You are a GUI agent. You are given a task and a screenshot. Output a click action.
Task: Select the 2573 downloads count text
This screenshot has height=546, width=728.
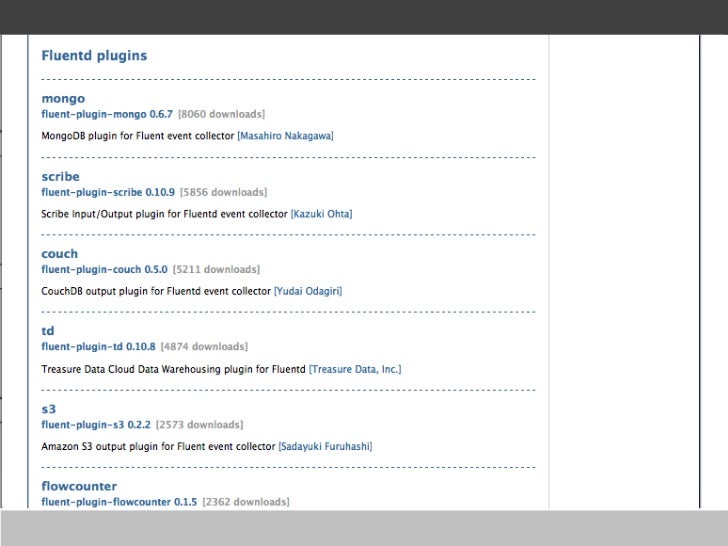(200, 425)
